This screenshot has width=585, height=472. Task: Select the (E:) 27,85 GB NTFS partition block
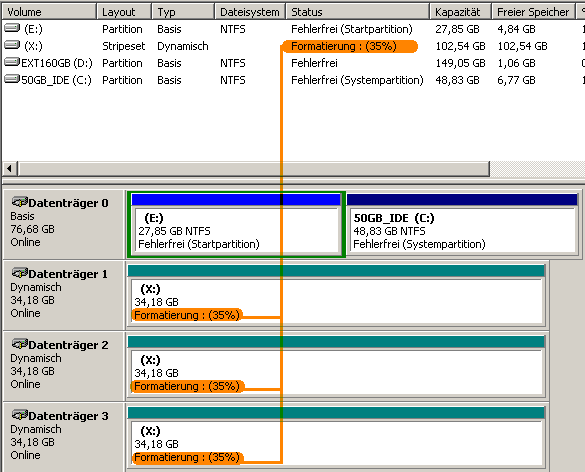[x=236, y=232]
